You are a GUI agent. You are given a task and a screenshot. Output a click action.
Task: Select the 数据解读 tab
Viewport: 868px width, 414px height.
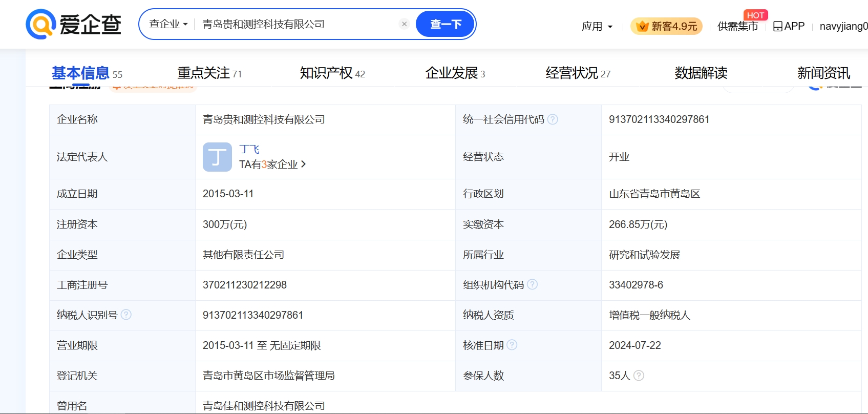(x=701, y=73)
